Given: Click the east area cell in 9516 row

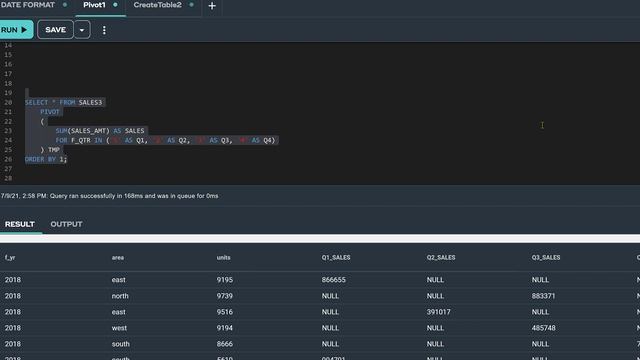Looking at the screenshot, I should tap(118, 312).
